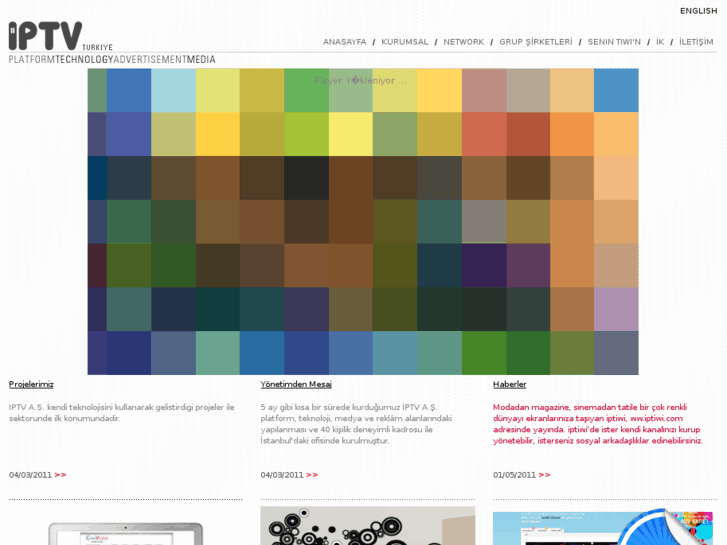Open the KURUMSAL menu item

(x=405, y=42)
